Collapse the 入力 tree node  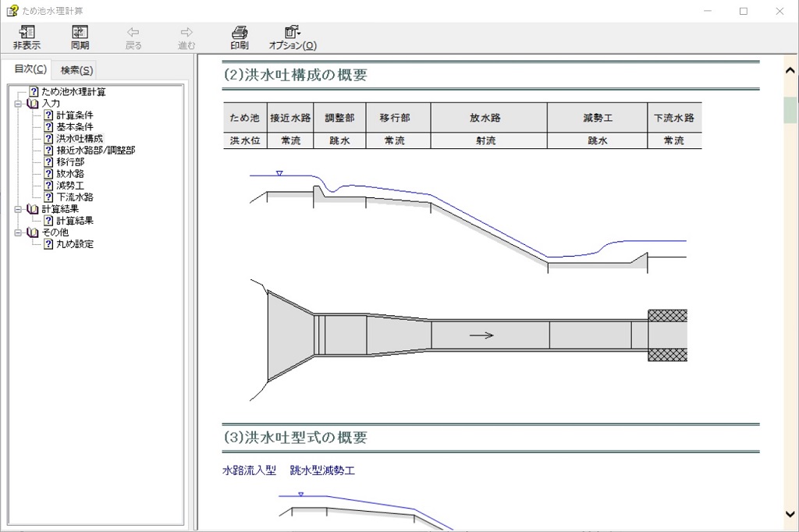(x=18, y=104)
